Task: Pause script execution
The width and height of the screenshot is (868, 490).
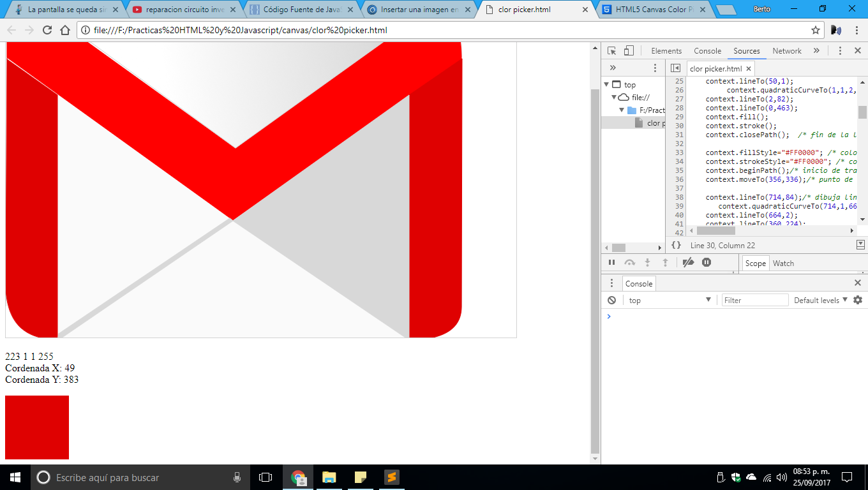Action: pyautogui.click(x=611, y=262)
